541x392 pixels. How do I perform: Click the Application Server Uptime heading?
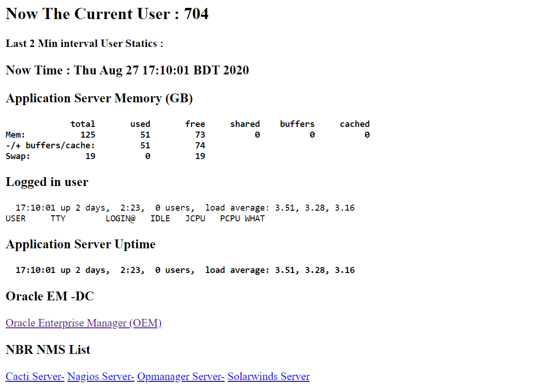80,245
